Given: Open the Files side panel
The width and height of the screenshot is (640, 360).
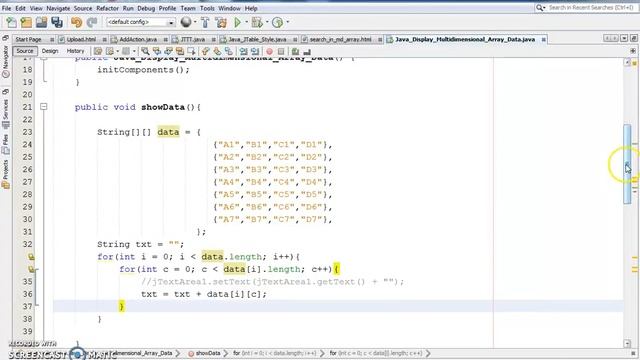Looking at the screenshot, I should click(x=6, y=145).
